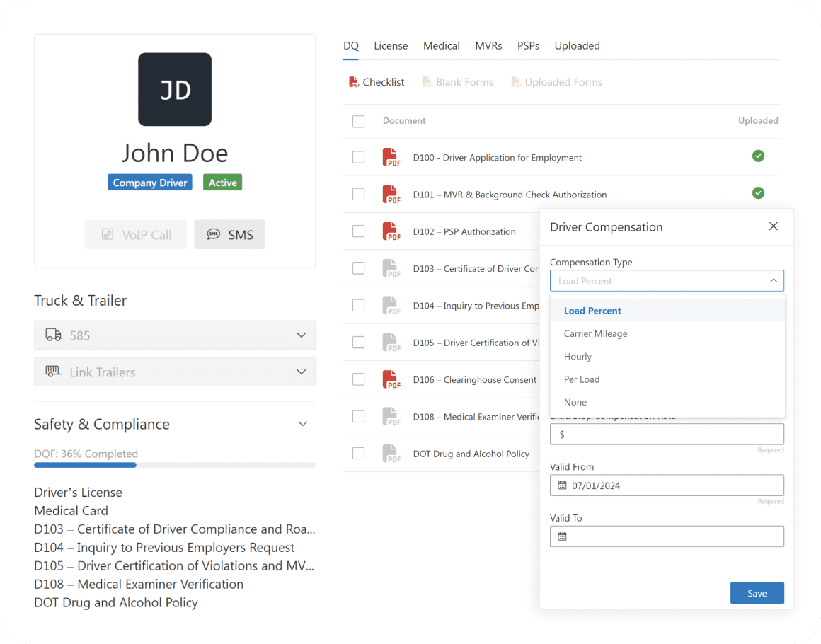The height and width of the screenshot is (644, 821).
Task: Click the VoIP Call button
Action: (136, 234)
